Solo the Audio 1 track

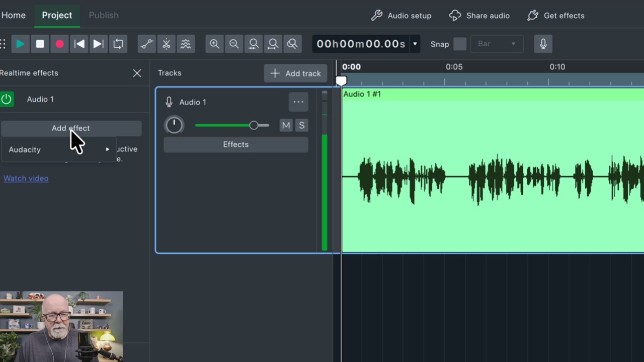coord(301,125)
